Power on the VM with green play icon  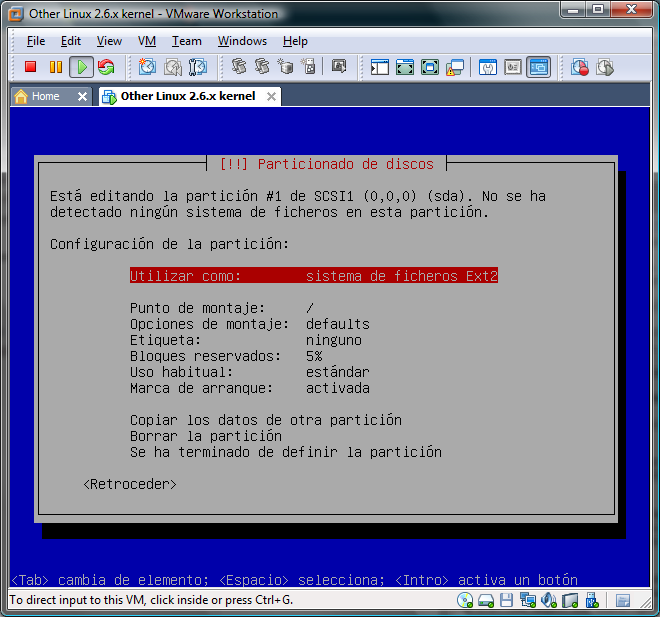pos(81,67)
